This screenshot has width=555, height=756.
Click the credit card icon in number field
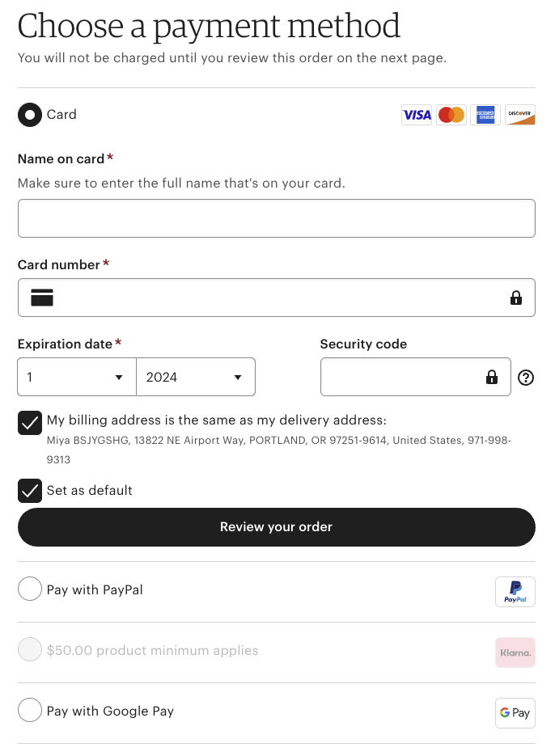(x=42, y=298)
